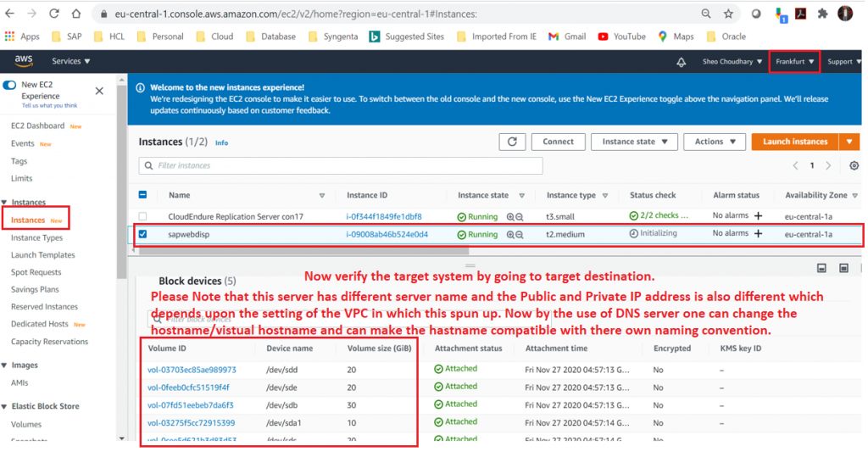Open the YouTube bookmark
Screen dimensions: 868x474
point(621,36)
